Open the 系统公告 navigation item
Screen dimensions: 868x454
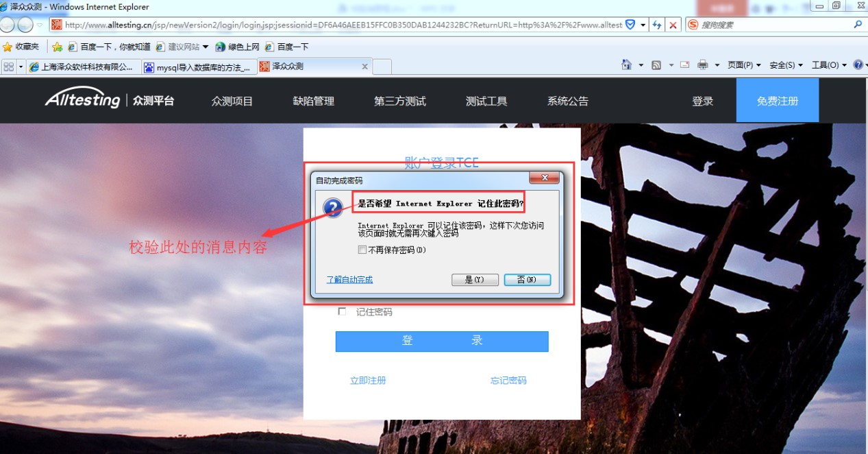568,101
